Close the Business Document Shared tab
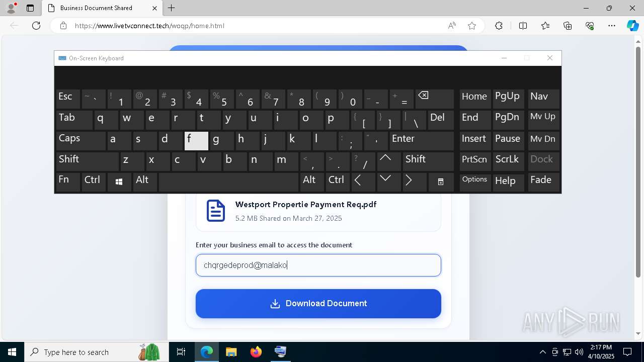Image resolution: width=644 pixels, height=362 pixels. click(x=154, y=8)
